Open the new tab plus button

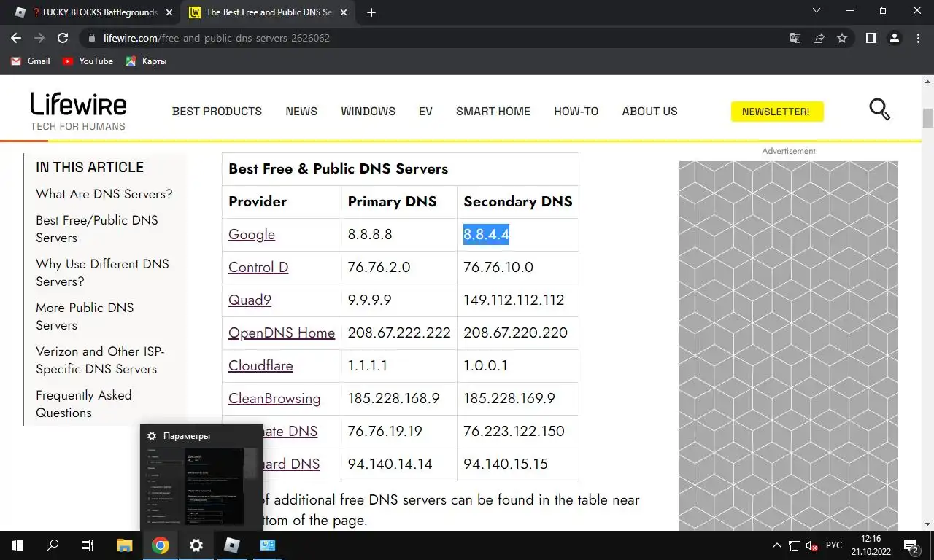pyautogui.click(x=371, y=12)
